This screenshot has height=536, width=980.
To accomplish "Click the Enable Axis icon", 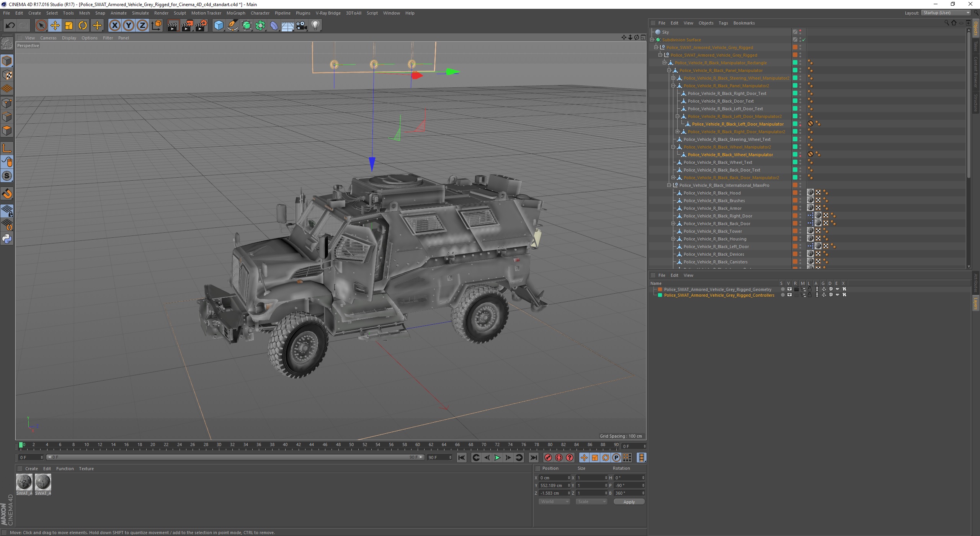I will (7, 148).
